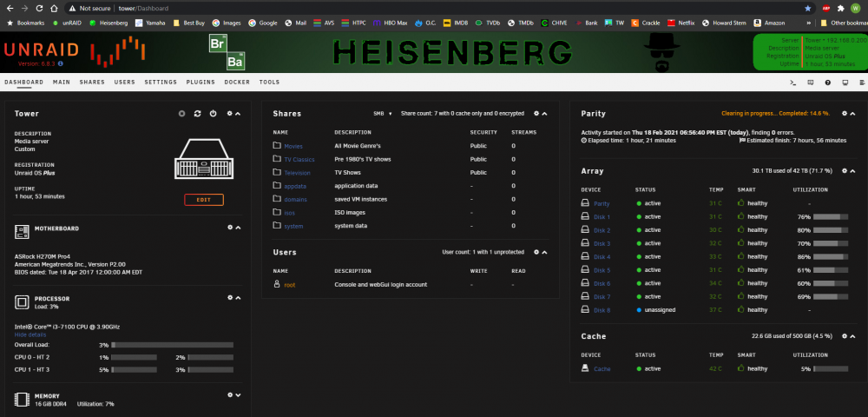Click the Tower stop array icon

click(181, 114)
